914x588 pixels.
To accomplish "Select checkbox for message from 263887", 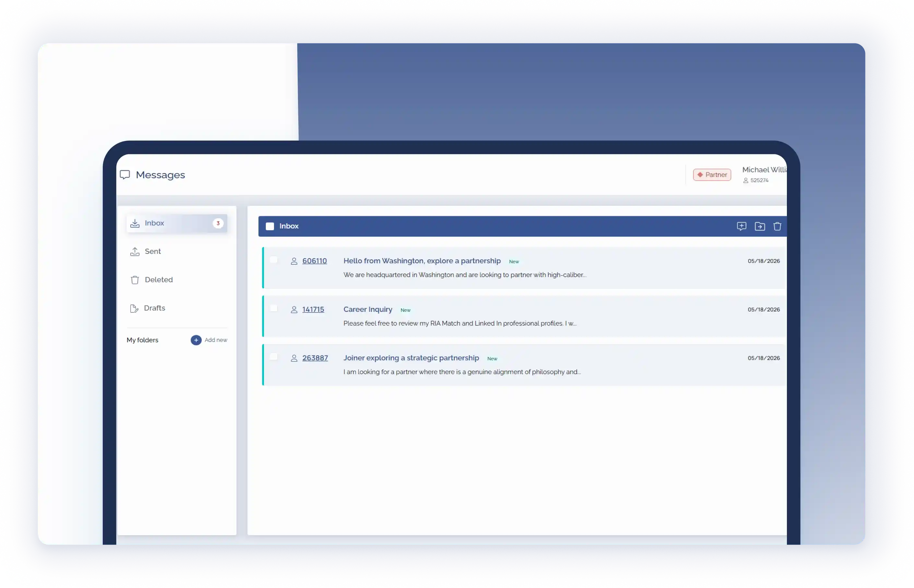I will point(273,357).
